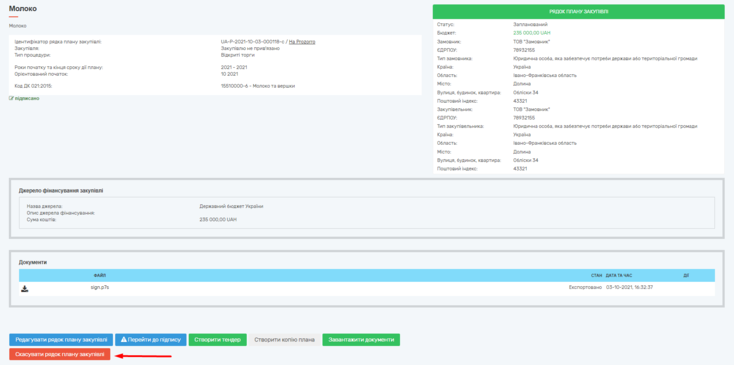Click 'Створити тендер' green button
Screen dimensions: 734x365
[218, 340]
